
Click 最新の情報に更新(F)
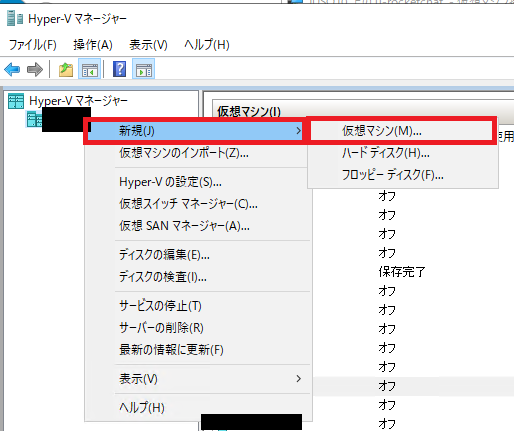(x=197, y=350)
